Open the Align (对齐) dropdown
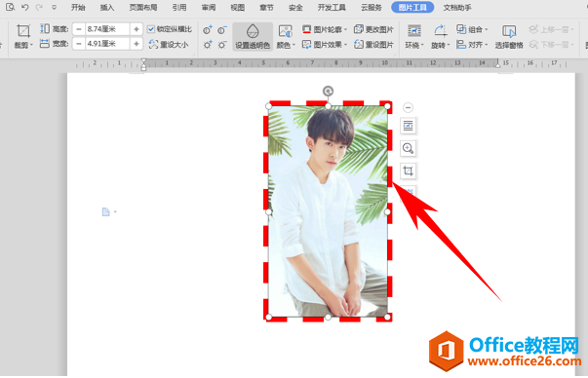The height and width of the screenshot is (378, 588). pyautogui.click(x=472, y=45)
